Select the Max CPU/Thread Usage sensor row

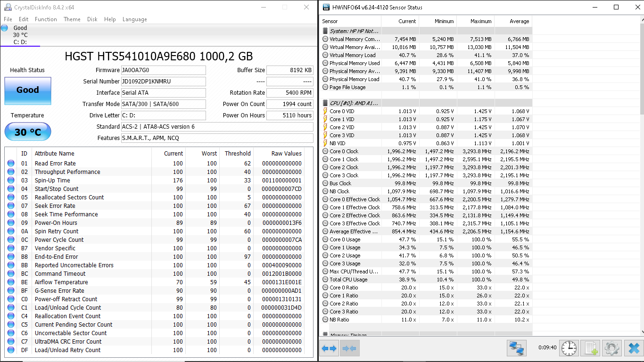pos(426,271)
